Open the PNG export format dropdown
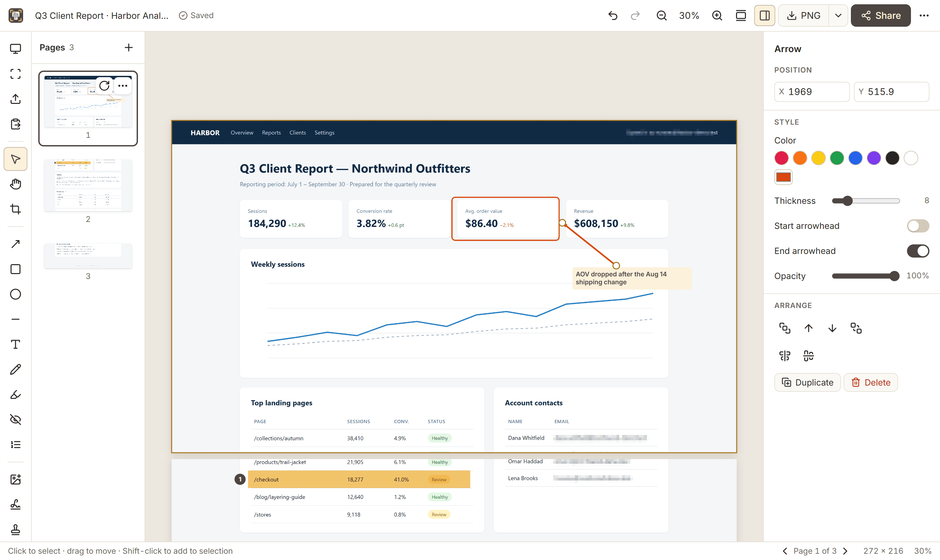The width and height of the screenshot is (940, 560). 838,16
